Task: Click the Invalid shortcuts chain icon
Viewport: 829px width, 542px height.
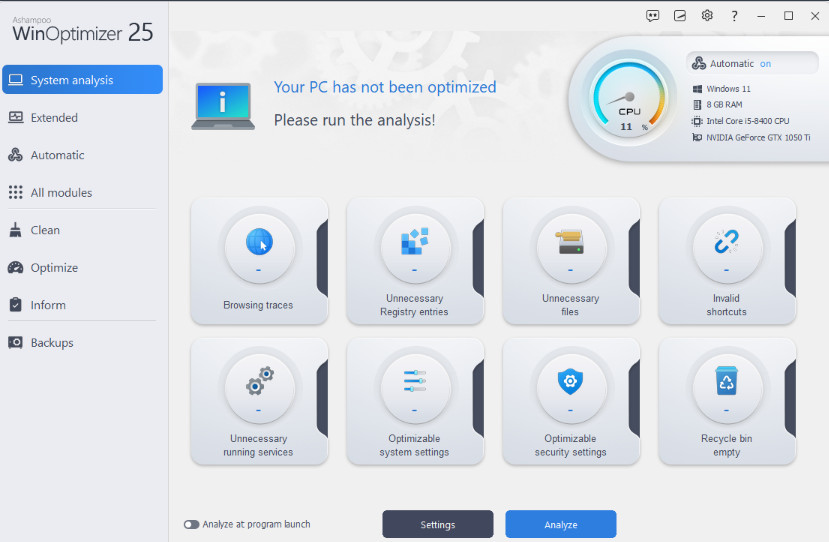Action: point(726,242)
